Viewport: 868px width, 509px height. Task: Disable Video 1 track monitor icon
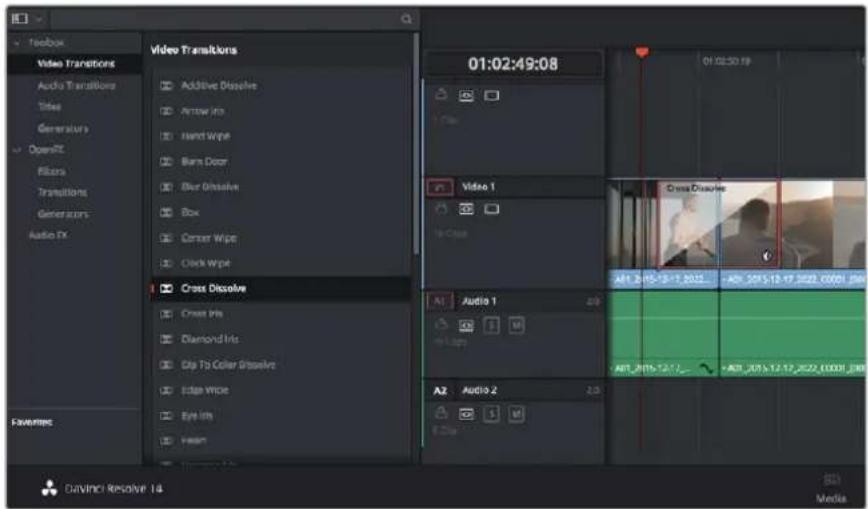(492, 209)
